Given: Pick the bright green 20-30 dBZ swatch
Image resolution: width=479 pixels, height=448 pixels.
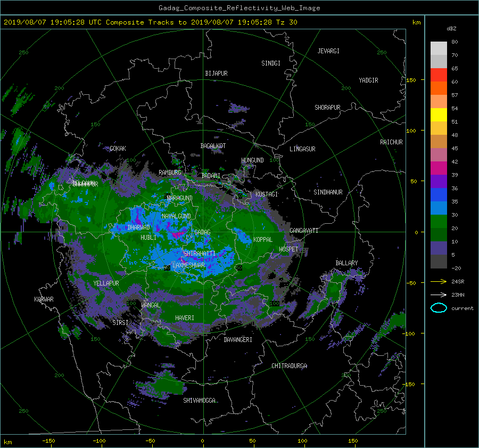Looking at the screenshot, I should 439,222.
